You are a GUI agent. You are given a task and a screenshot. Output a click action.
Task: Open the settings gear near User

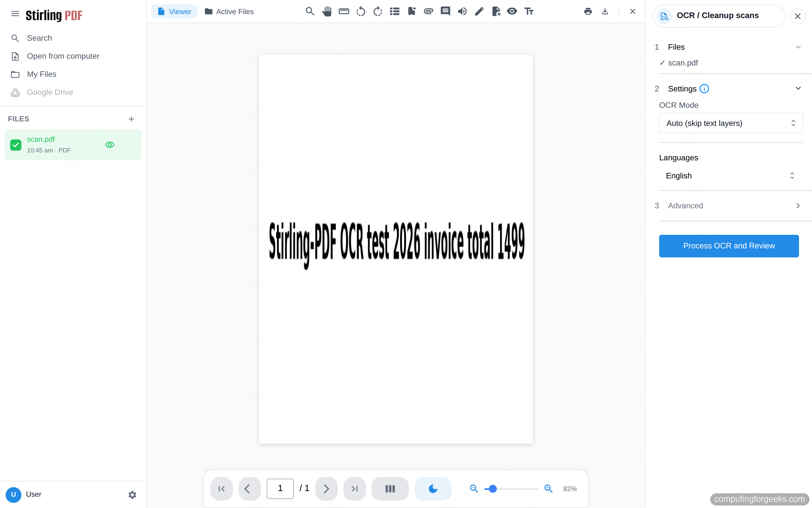click(132, 494)
